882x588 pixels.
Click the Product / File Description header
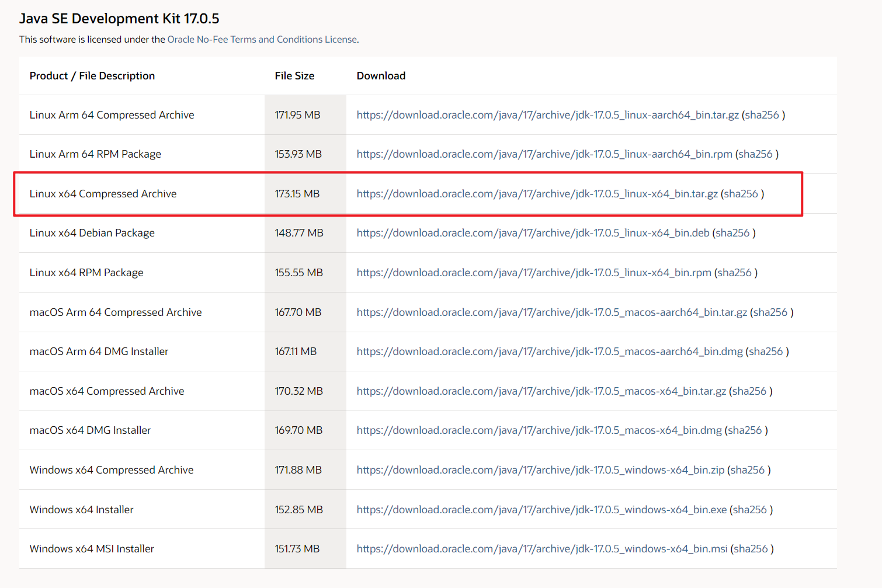[92, 76]
